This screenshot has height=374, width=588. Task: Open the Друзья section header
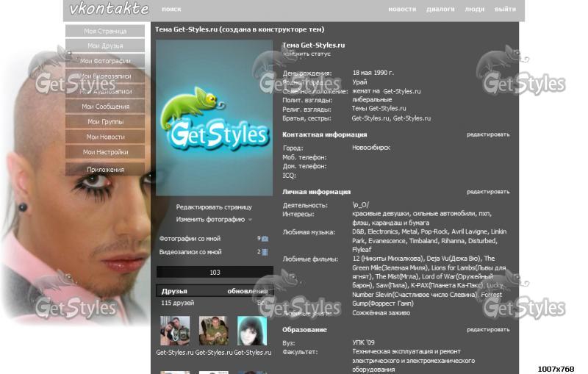coord(174,291)
